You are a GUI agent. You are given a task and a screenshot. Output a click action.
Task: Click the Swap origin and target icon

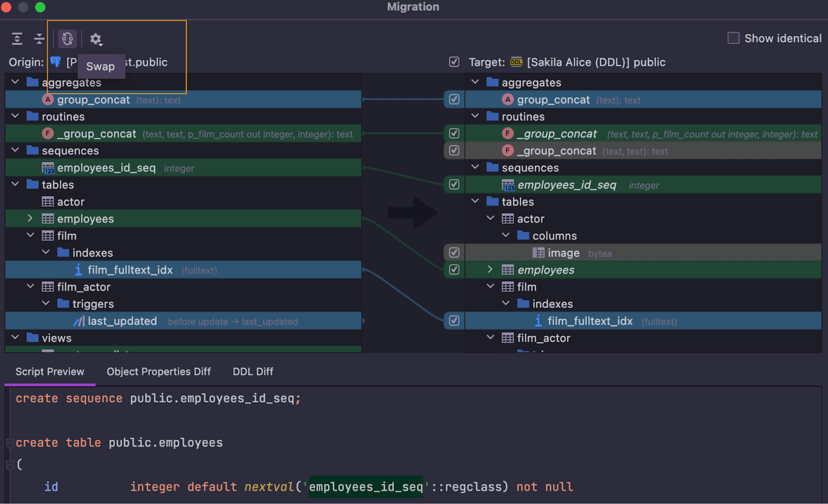(x=67, y=39)
